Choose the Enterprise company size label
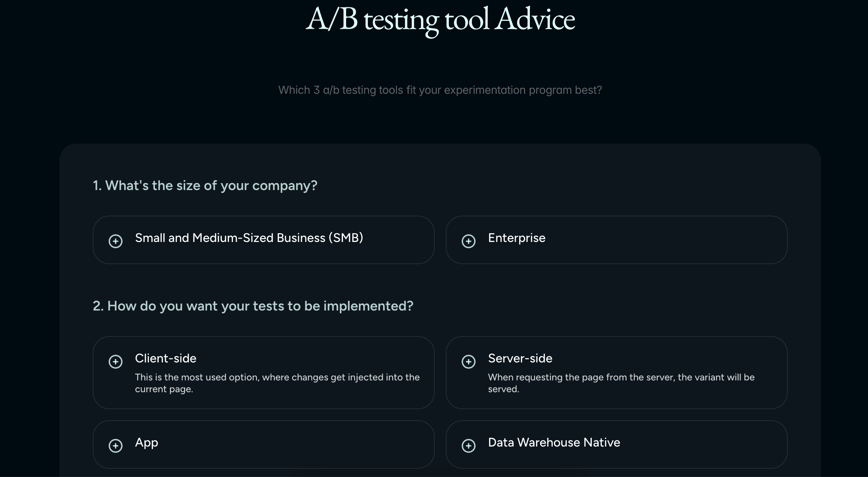The width and height of the screenshot is (868, 477). 516,238
